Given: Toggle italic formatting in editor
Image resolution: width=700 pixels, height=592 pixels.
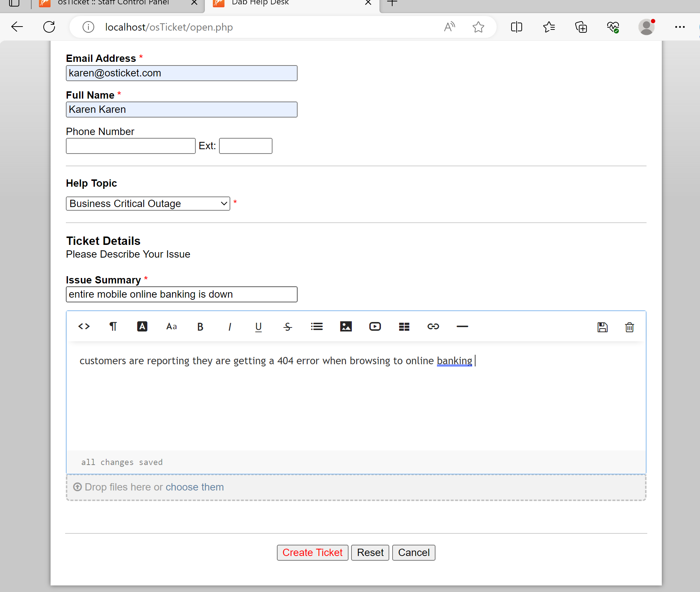Looking at the screenshot, I should click(230, 327).
